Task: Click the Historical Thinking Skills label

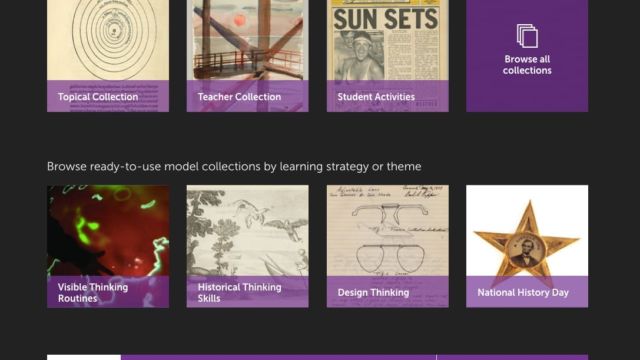Action: [x=240, y=293]
